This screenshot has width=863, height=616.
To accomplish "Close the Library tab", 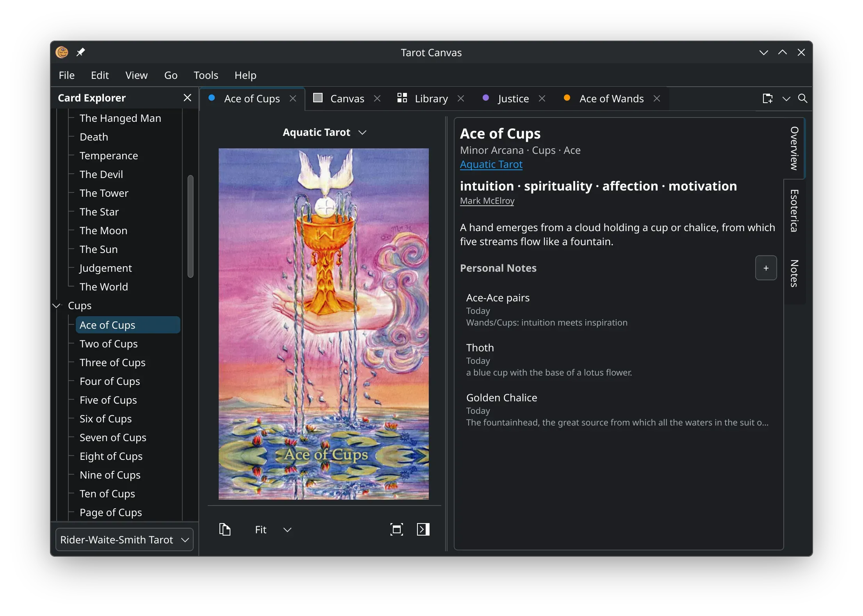I will [x=461, y=99].
